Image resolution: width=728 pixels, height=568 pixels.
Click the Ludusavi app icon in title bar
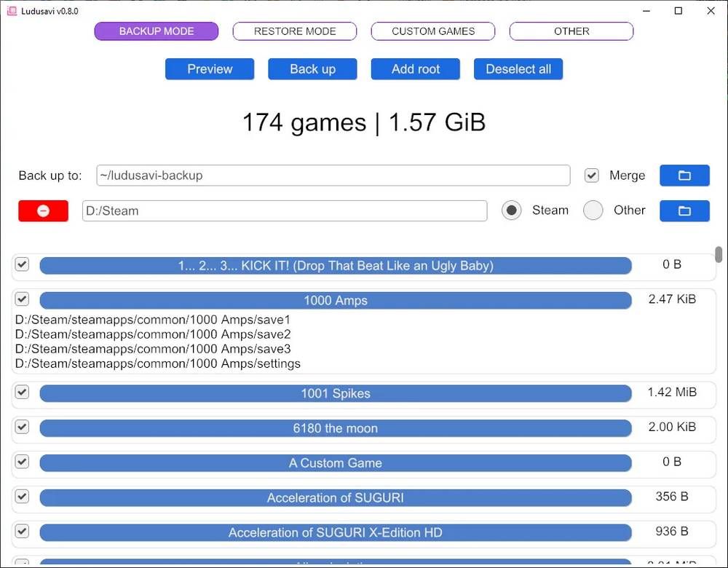[x=11, y=11]
